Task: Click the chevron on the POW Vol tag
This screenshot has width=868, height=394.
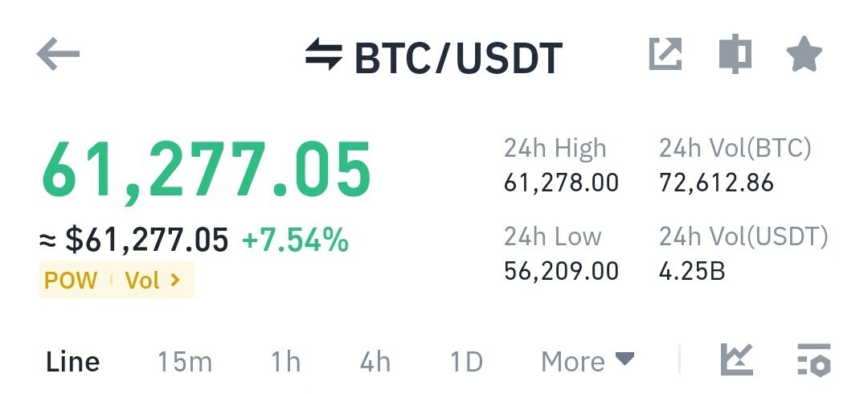Action: (x=175, y=281)
